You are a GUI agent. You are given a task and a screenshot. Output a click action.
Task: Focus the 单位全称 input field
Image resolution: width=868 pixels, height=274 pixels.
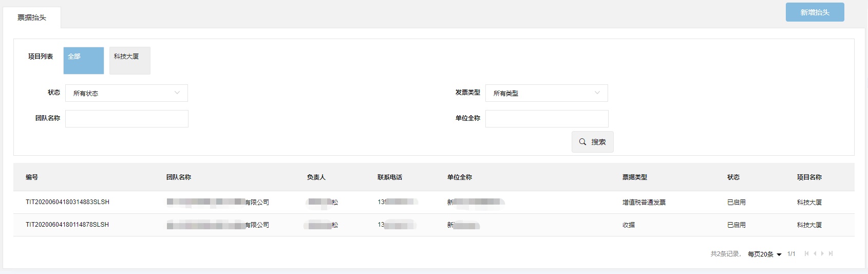(546, 119)
